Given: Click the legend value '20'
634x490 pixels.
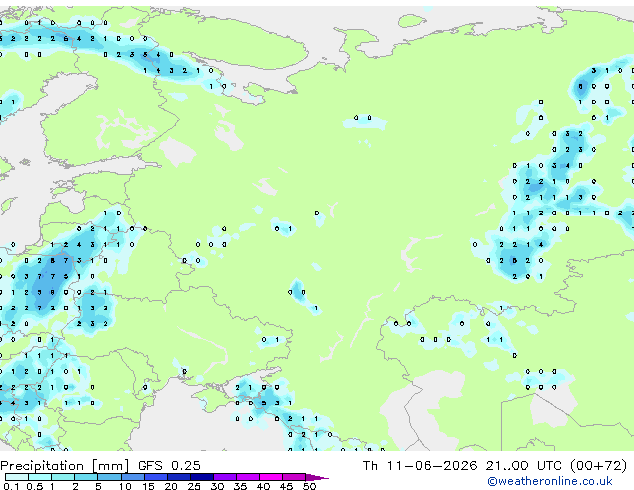Looking at the screenshot, I should click(x=171, y=486).
